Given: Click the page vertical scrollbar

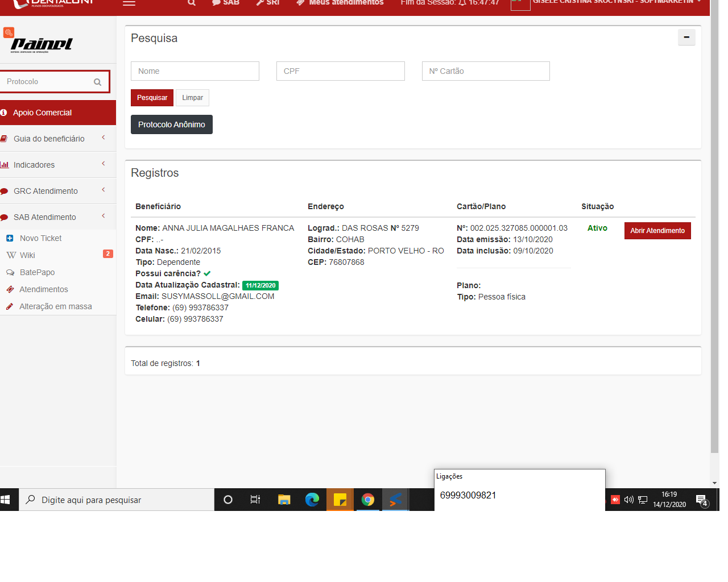Looking at the screenshot, I should pyautogui.click(x=714, y=227).
